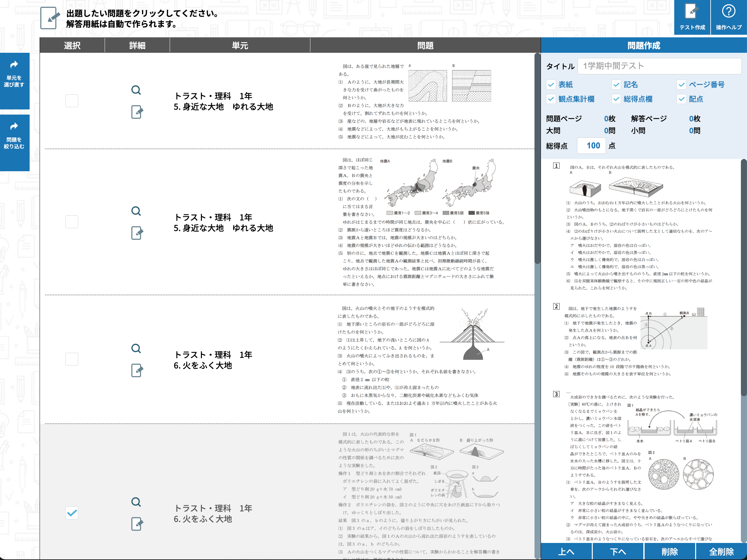This screenshot has width=747, height=560.
Task: Click the 問題作成 panel header
Action: coord(644,45)
